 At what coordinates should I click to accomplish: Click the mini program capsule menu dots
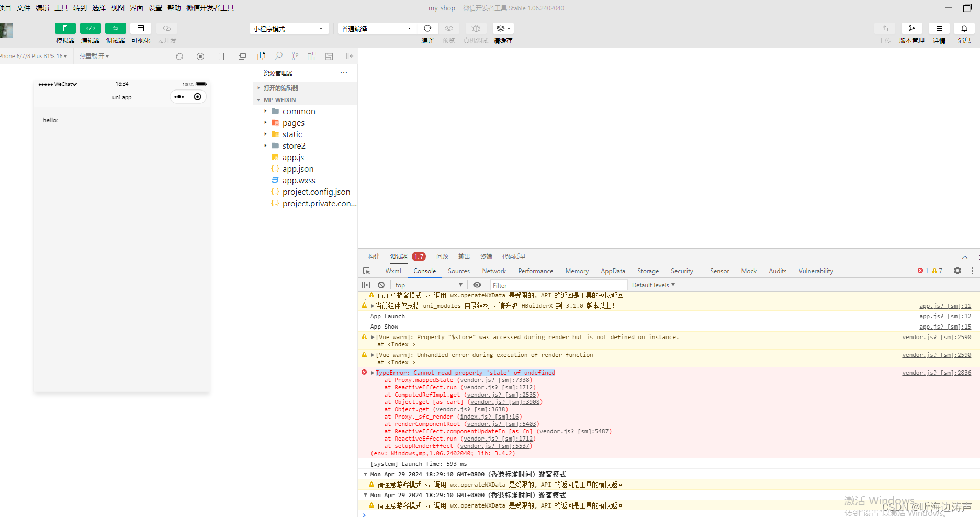tap(179, 97)
